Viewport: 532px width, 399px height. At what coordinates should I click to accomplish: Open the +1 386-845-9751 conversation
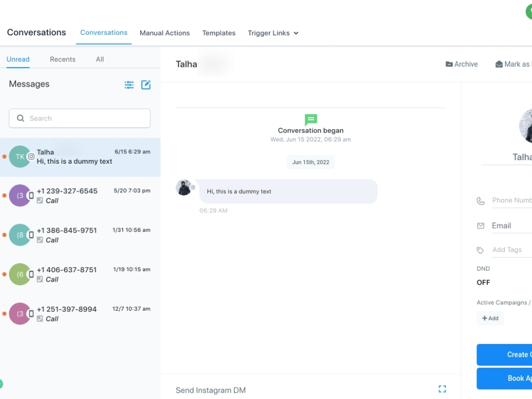(80, 235)
